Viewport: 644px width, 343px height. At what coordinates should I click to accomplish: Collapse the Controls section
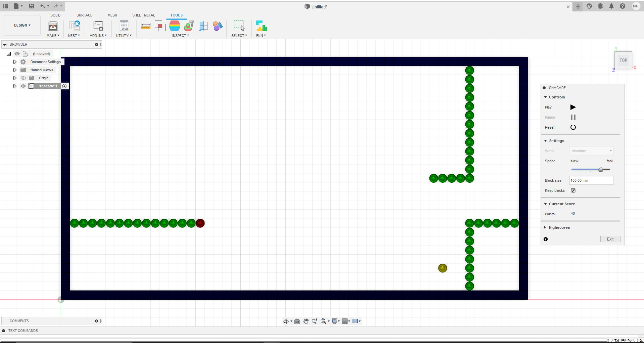tap(546, 97)
